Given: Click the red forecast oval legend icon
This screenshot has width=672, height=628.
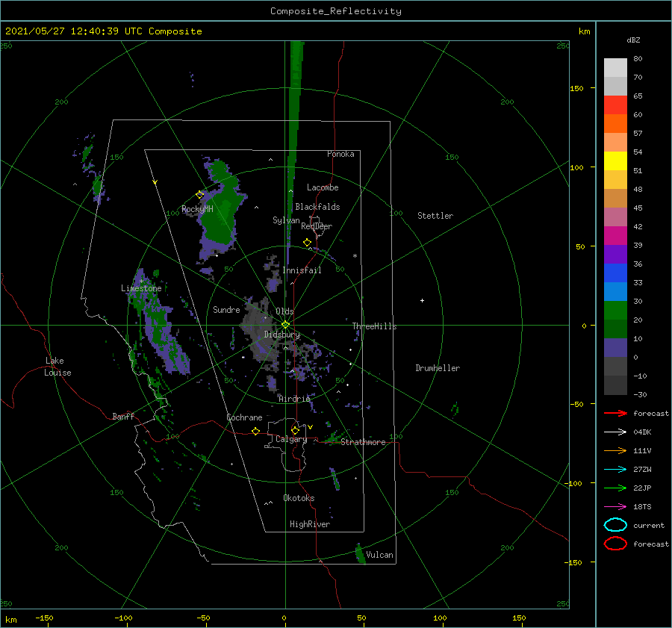Looking at the screenshot, I should pyautogui.click(x=615, y=544).
